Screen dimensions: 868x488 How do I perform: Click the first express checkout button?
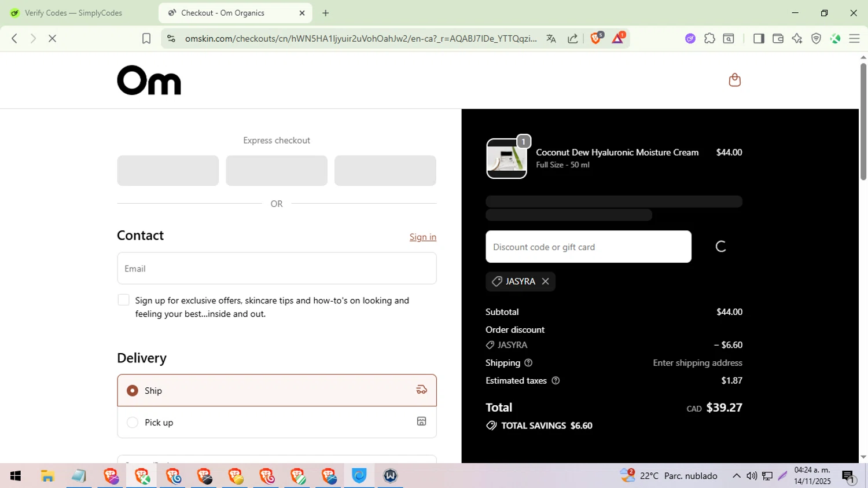coord(168,171)
